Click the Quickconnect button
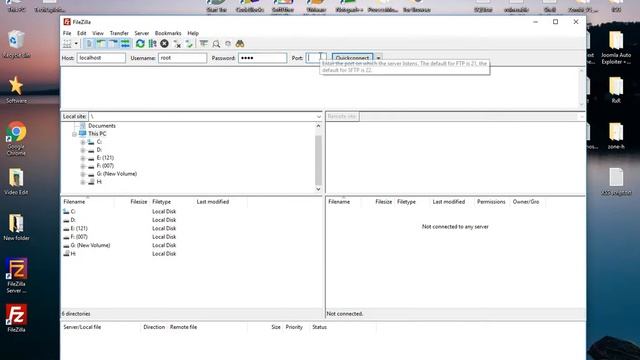This screenshot has width=640, height=360. 352,58
